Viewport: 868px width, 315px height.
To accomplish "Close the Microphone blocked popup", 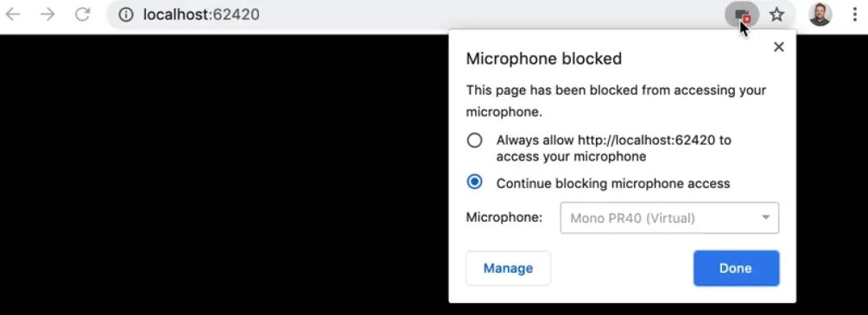I will coord(778,47).
